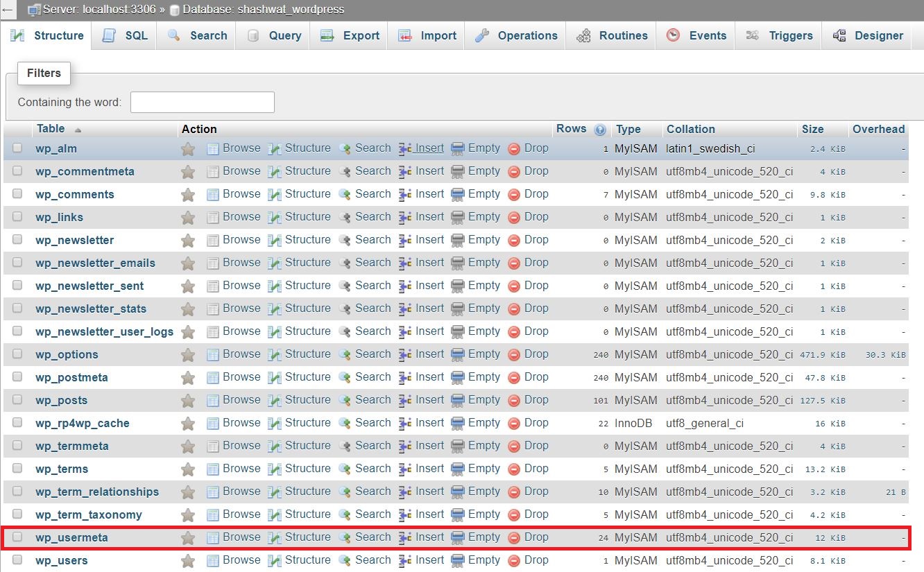Browse the wp_usermeta table
The width and height of the screenshot is (924, 572).
click(x=241, y=537)
